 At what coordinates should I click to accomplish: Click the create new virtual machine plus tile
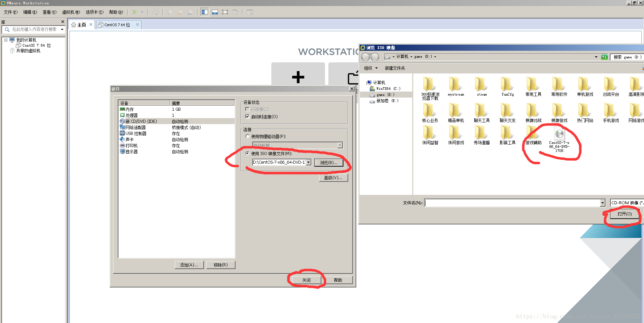(298, 77)
